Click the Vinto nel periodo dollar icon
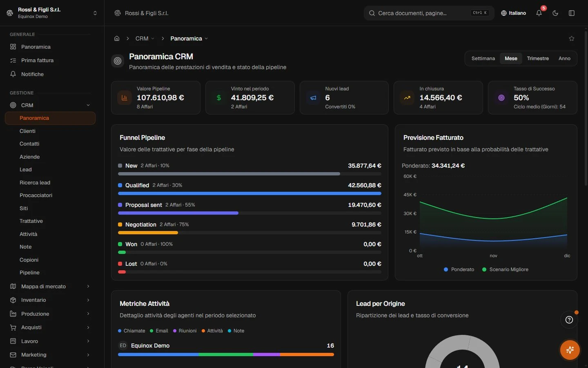This screenshot has width=588, height=368. pos(219,98)
